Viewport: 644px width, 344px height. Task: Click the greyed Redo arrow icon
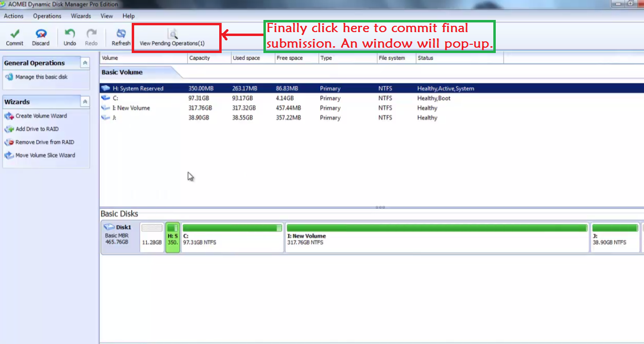(91, 34)
